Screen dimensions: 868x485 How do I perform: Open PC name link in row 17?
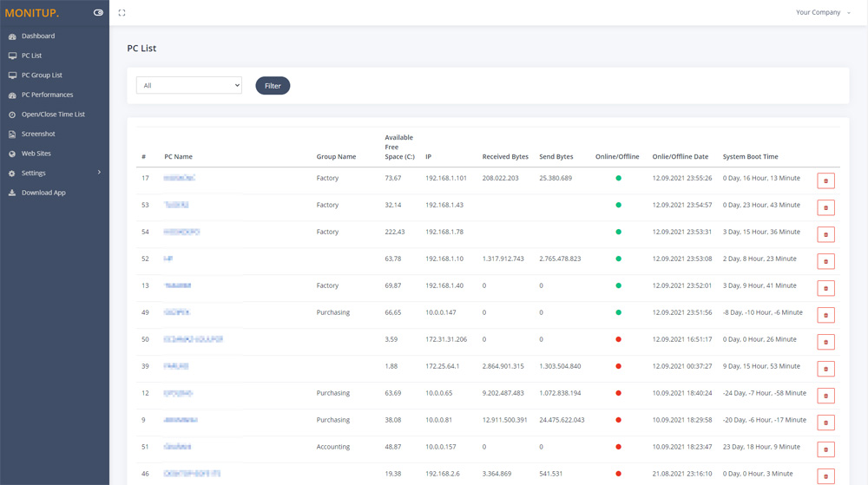180,178
